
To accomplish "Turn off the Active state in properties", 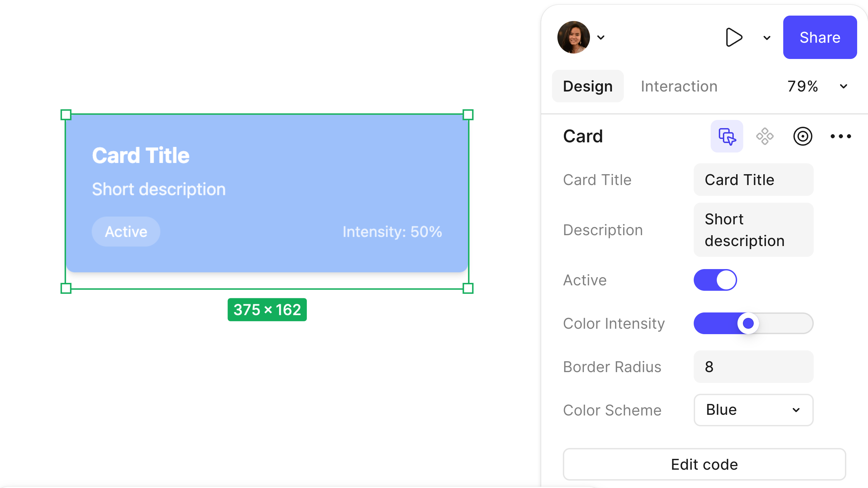I will tap(715, 280).
